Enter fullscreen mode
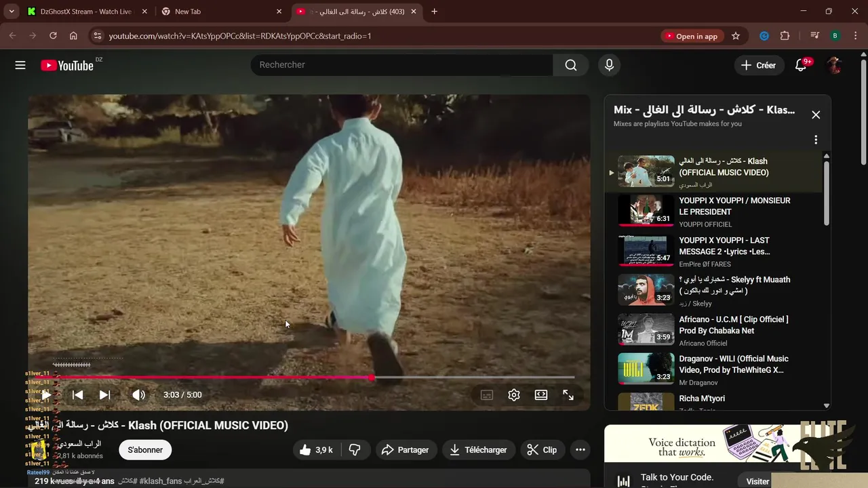 click(568, 394)
